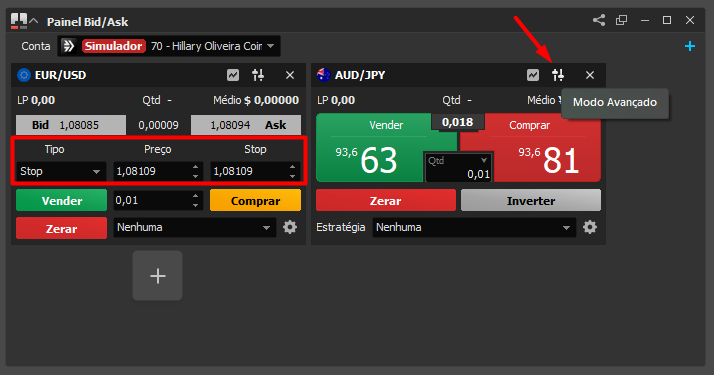The width and height of the screenshot is (714, 375).
Task: Increase EUR/USD quantity with up arrow
Action: click(195, 196)
